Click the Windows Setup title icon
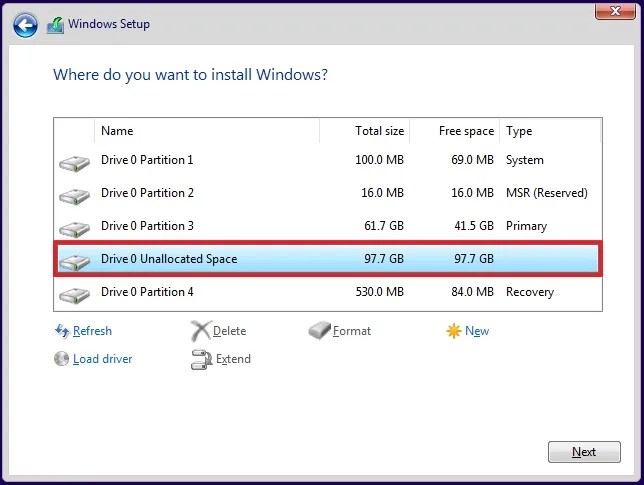 pos(55,25)
